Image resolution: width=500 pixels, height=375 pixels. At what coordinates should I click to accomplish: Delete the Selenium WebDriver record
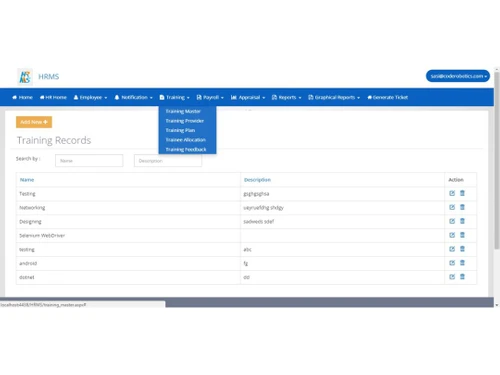[x=462, y=235]
